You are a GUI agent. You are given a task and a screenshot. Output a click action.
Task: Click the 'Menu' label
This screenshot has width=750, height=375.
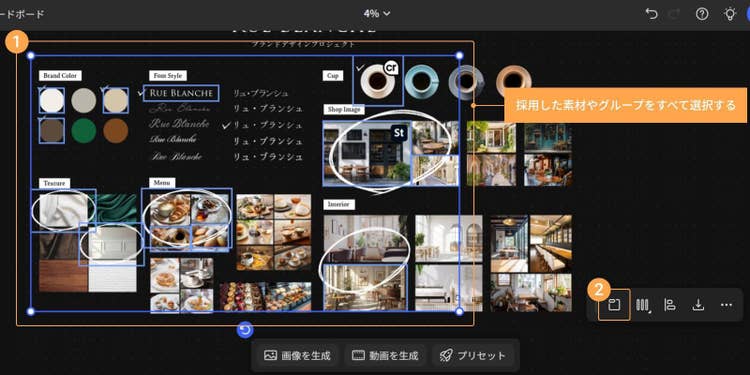tap(162, 183)
